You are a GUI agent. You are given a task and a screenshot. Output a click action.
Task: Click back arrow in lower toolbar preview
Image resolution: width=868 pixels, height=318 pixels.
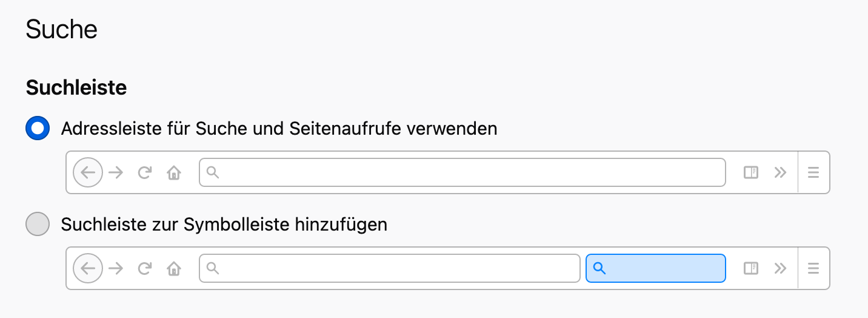pyautogui.click(x=88, y=268)
